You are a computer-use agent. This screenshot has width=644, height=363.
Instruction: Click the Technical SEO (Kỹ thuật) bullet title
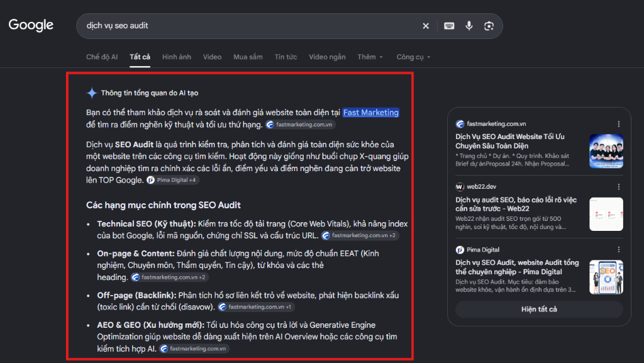(x=146, y=224)
